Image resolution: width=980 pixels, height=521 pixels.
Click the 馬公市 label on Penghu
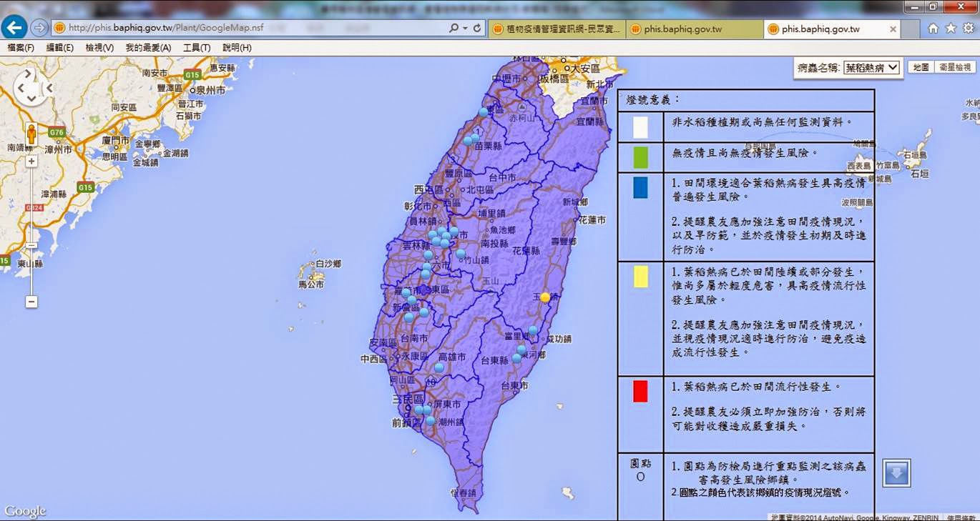pos(311,284)
